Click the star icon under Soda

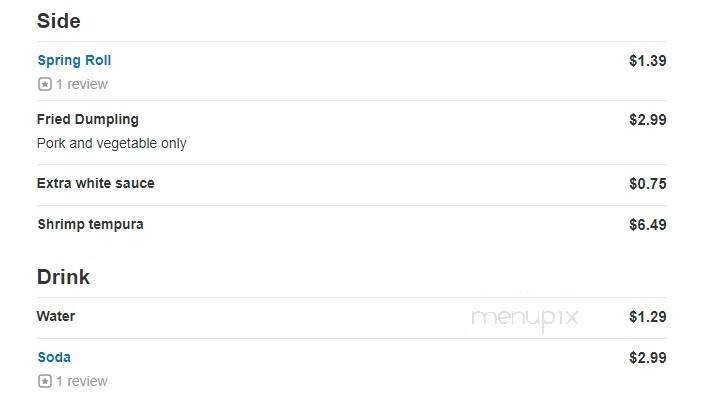click(44, 381)
